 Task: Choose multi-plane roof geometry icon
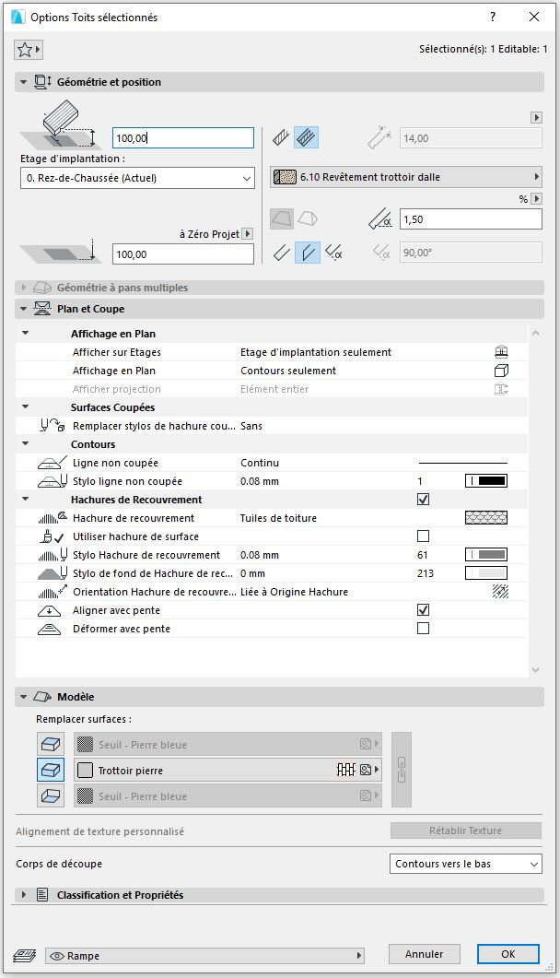[308, 219]
